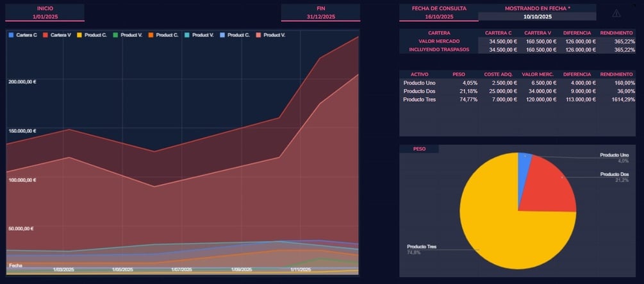
Task: Click the 150.000,00 € axis label
Action: coord(22,131)
